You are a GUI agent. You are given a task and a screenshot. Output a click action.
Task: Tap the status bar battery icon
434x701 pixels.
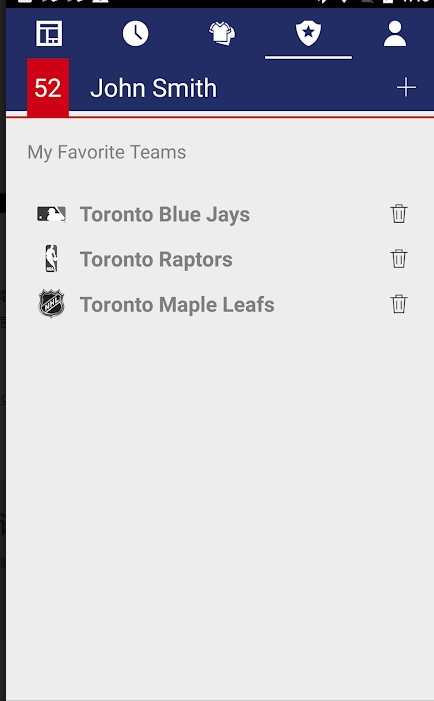[x=388, y=2]
